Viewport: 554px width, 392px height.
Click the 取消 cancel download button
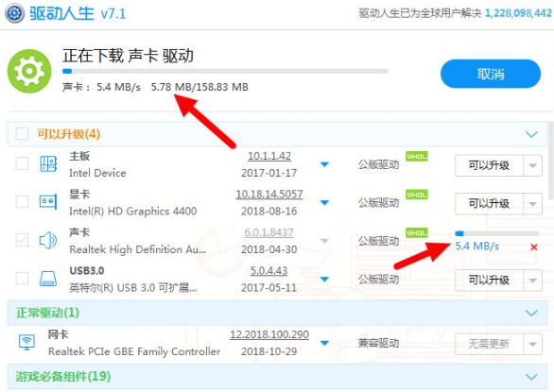tap(491, 74)
